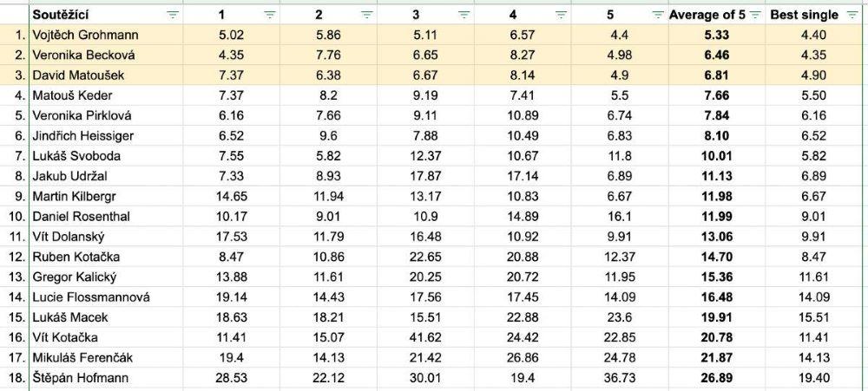
Task: Open filter dropdown in column 5 header
Action: pos(658,15)
